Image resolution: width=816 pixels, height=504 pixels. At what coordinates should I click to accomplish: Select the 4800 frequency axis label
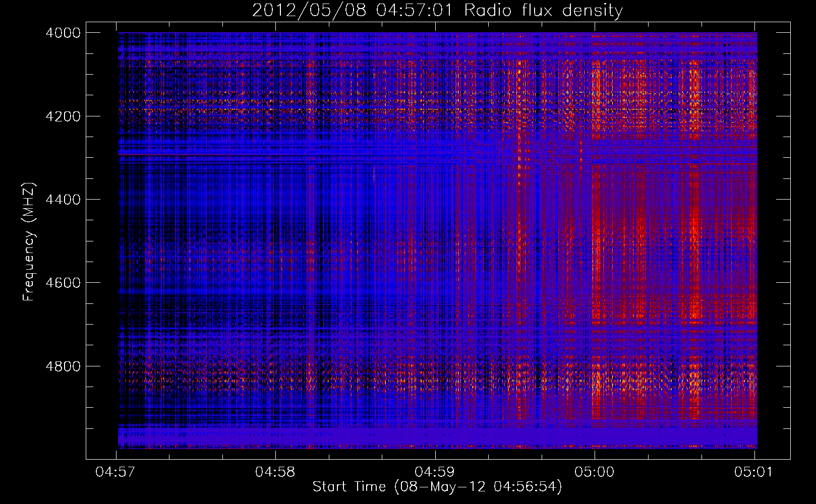[x=63, y=366]
